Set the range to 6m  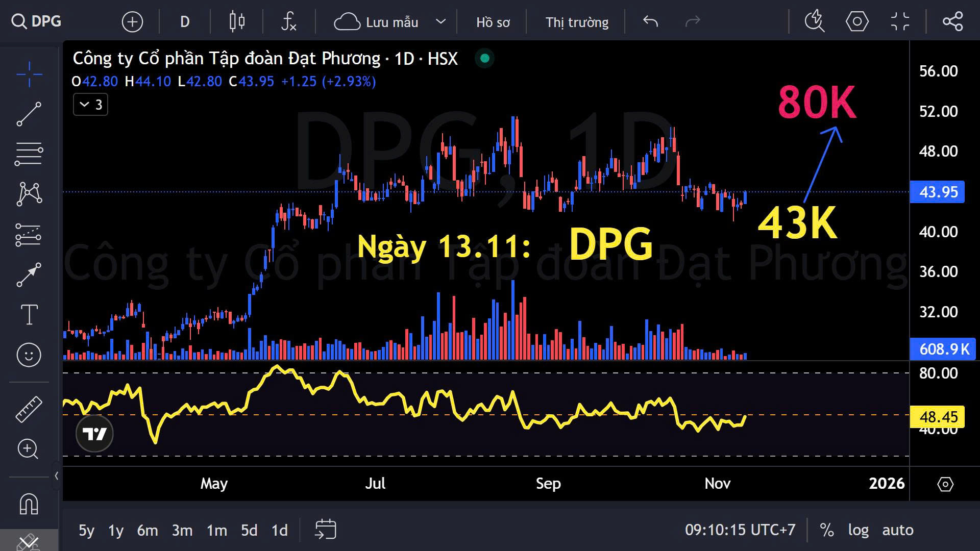[148, 531]
